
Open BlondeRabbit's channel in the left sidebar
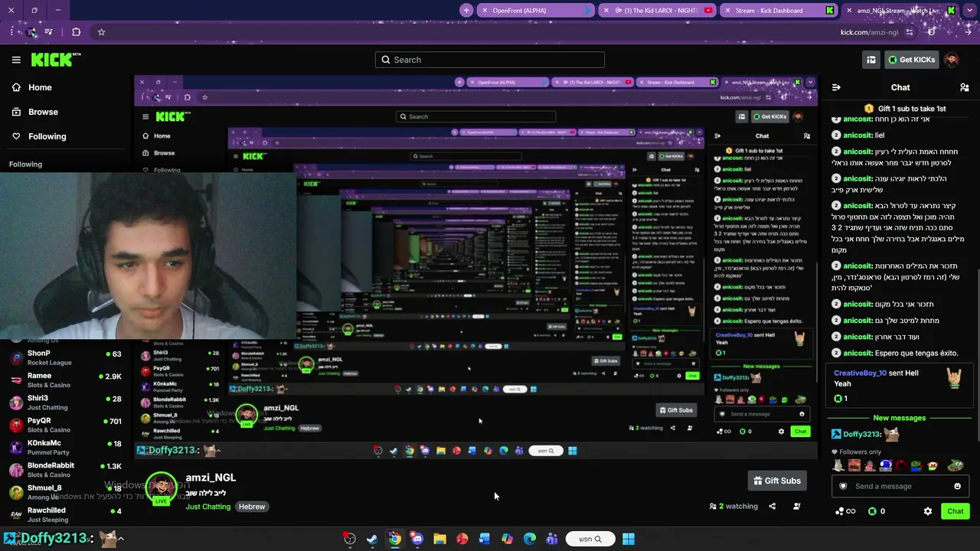pyautogui.click(x=65, y=469)
